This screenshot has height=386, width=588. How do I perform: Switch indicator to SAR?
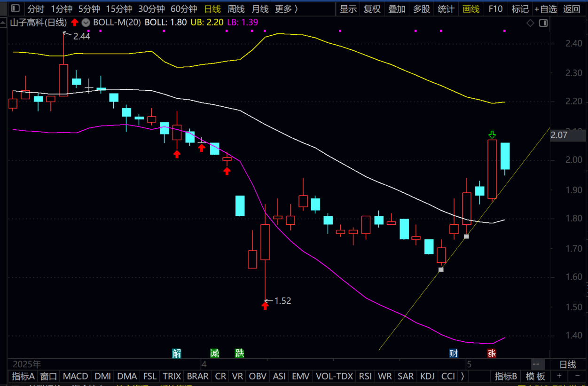(406, 376)
